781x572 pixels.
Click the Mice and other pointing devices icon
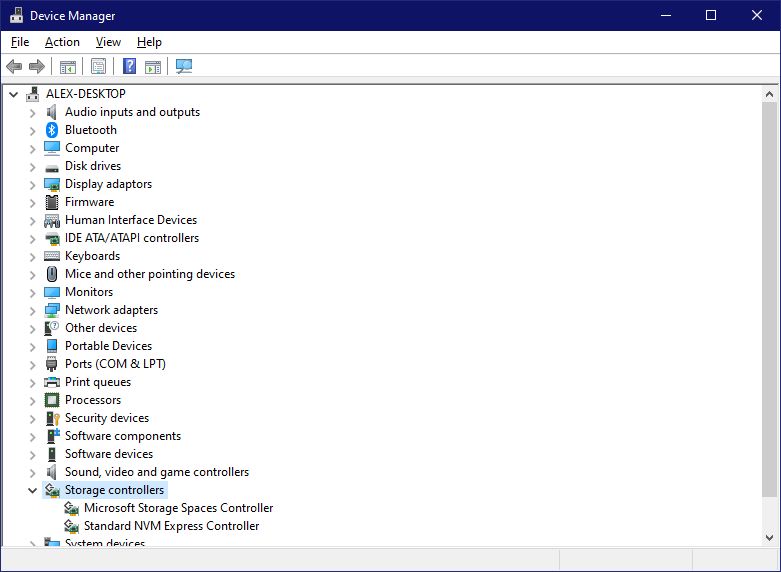pos(52,274)
